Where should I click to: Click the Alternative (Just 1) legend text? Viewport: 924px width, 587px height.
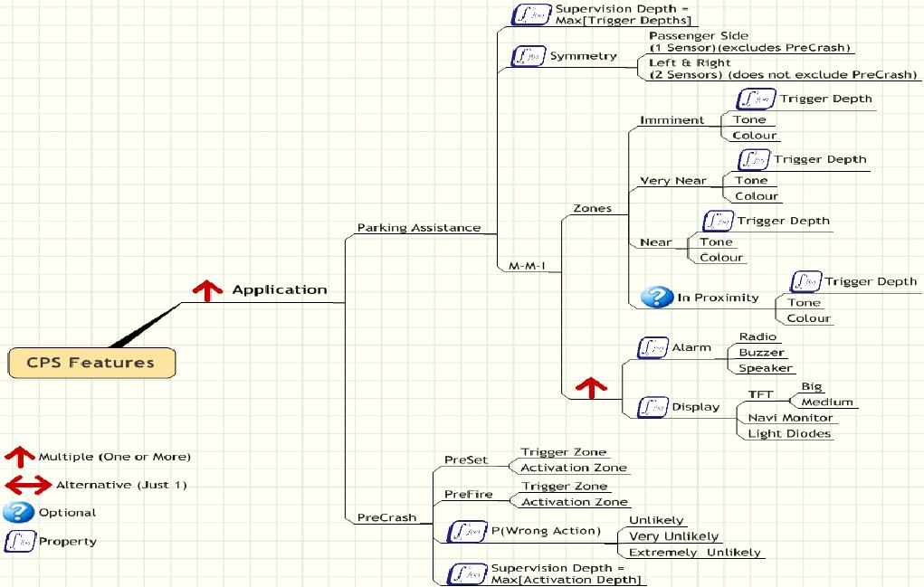[x=121, y=485]
